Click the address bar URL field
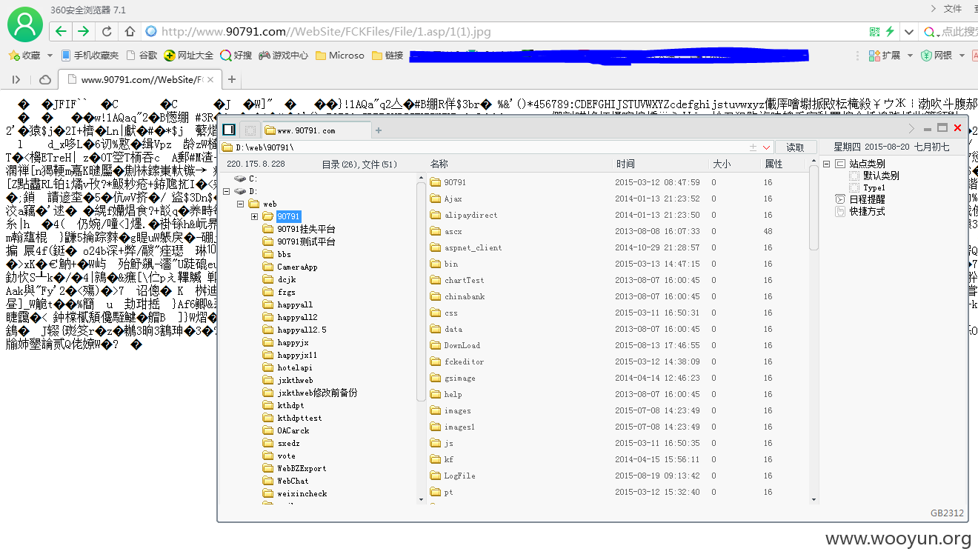Screen dimensions: 978x560 coord(504,32)
